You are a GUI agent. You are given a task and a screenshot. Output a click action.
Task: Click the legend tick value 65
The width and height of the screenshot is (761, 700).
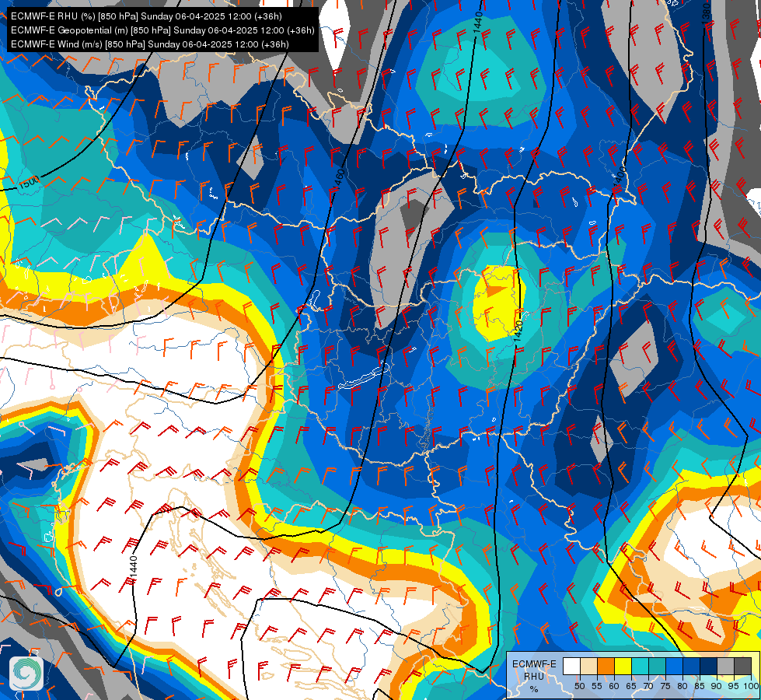click(x=631, y=686)
